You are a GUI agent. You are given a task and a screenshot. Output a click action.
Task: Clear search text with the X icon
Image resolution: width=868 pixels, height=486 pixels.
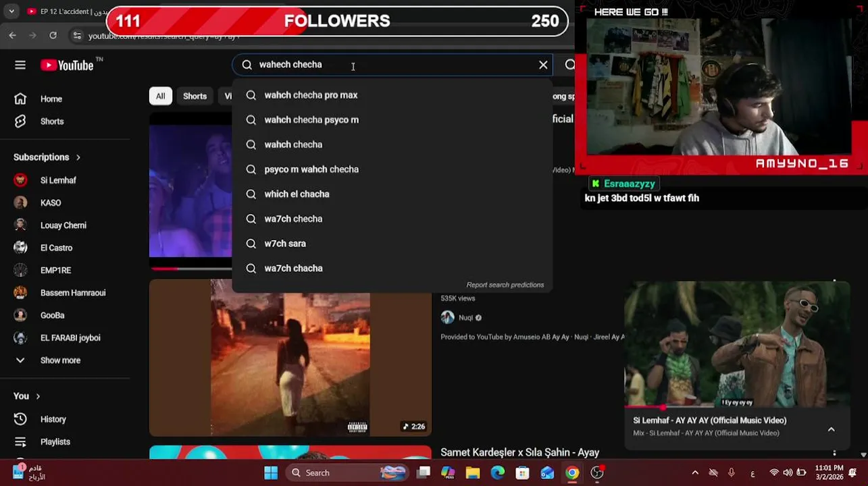point(543,65)
